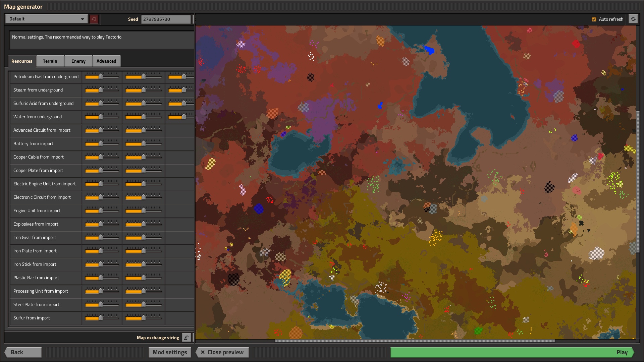The width and height of the screenshot is (644, 362).
Task: Click the X icon on Close preview
Action: pos(203,352)
